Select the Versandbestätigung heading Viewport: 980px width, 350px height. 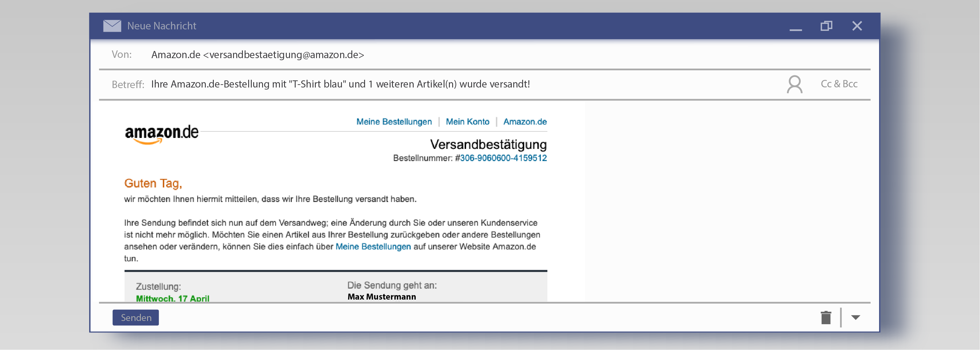[x=488, y=144]
